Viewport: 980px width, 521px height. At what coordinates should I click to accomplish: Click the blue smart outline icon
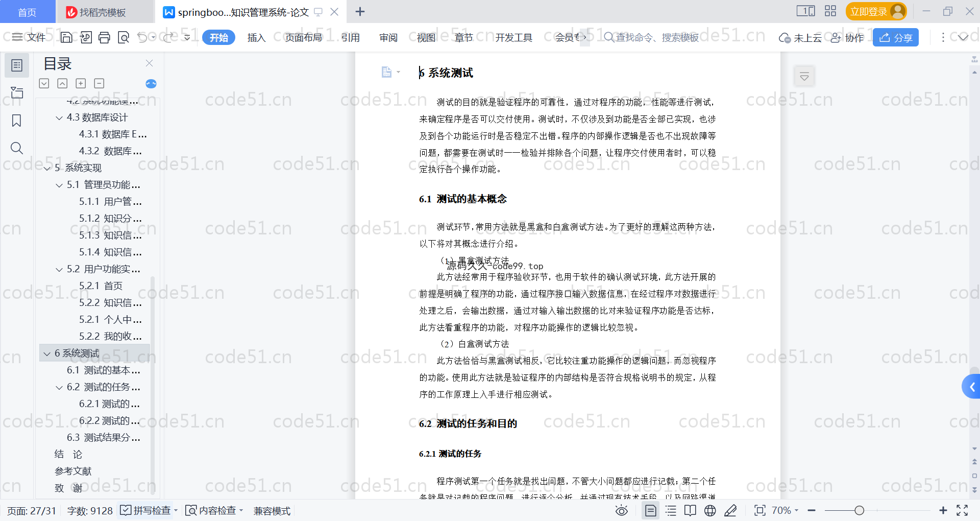pos(151,84)
